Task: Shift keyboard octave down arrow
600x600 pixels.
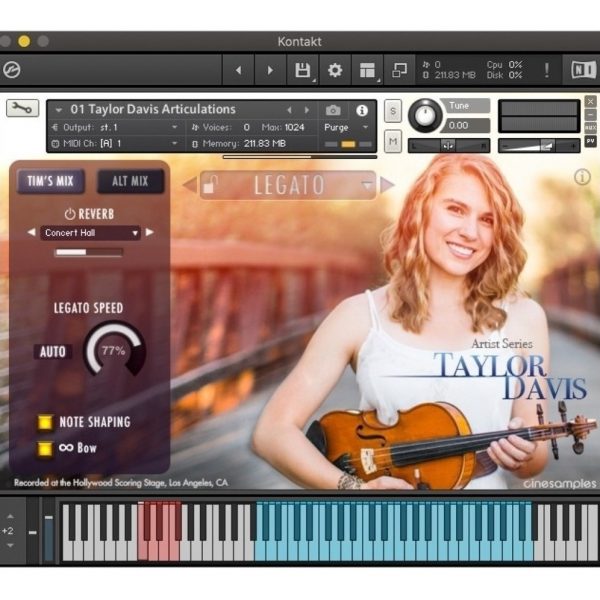Action: (10, 545)
